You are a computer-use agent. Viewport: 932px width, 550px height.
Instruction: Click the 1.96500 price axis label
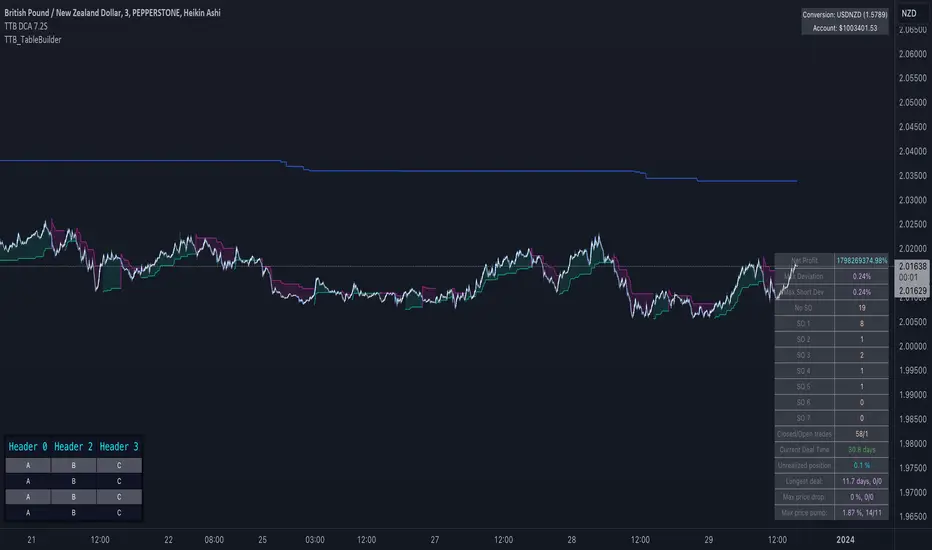[x=912, y=517]
